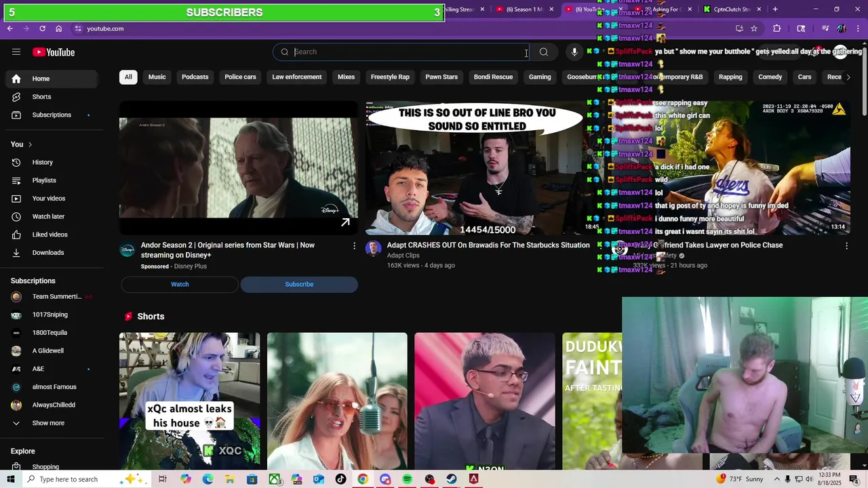Select the Music category chip

click(x=157, y=77)
